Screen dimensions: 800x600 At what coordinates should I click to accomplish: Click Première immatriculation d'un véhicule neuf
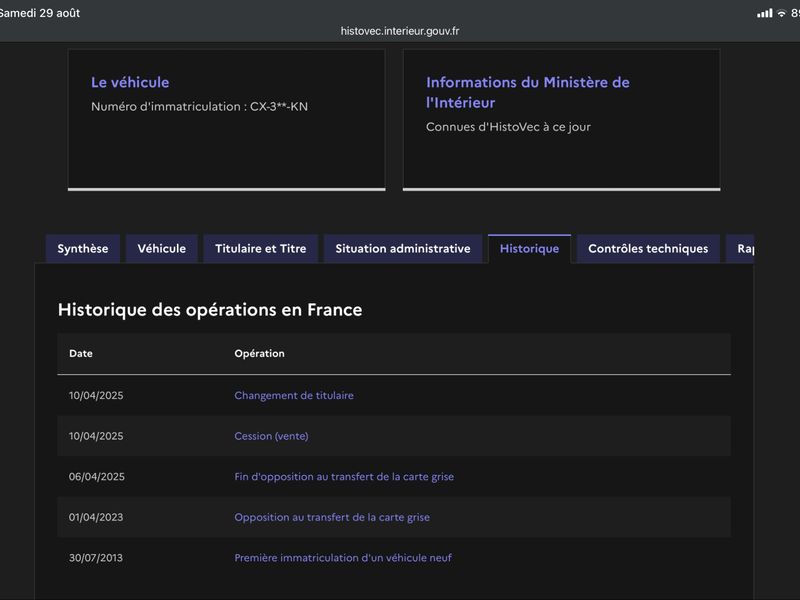tap(343, 558)
